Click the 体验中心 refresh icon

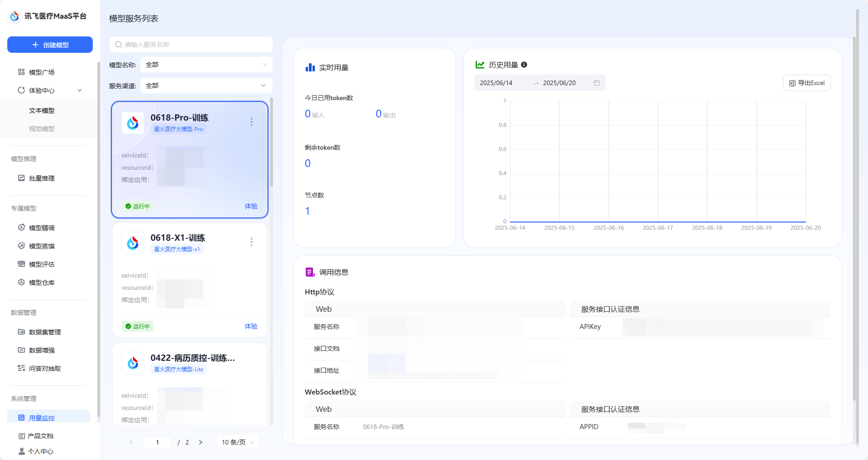[x=21, y=90]
